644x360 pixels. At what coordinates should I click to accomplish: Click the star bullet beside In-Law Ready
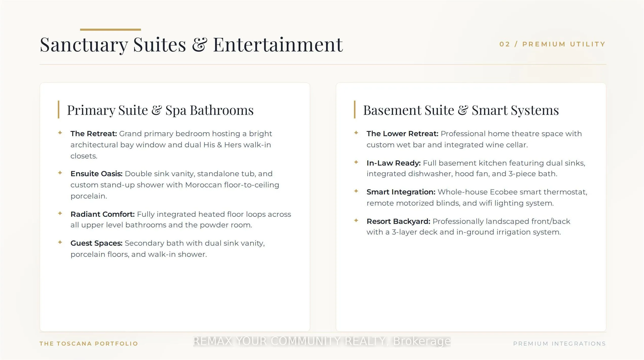356,162
